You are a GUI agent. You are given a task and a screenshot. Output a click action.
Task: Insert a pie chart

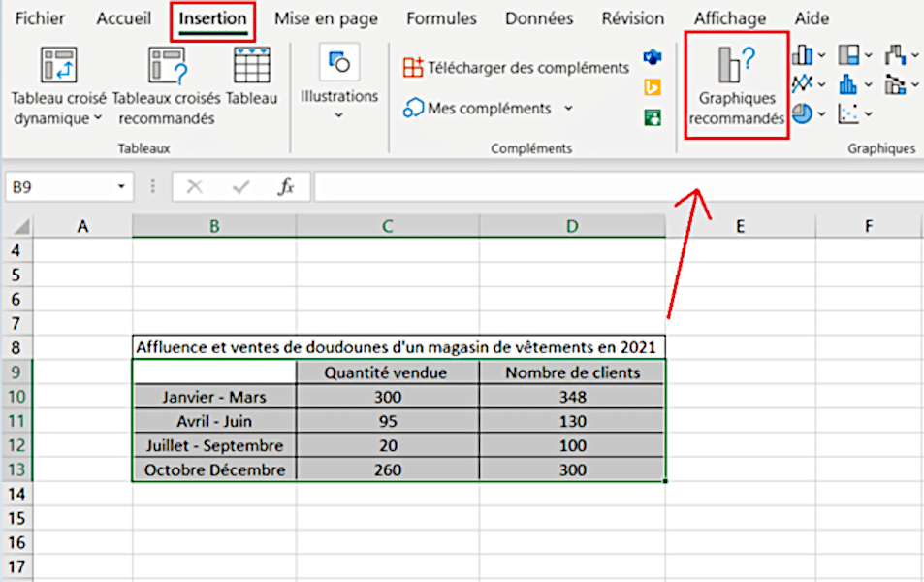coord(802,113)
